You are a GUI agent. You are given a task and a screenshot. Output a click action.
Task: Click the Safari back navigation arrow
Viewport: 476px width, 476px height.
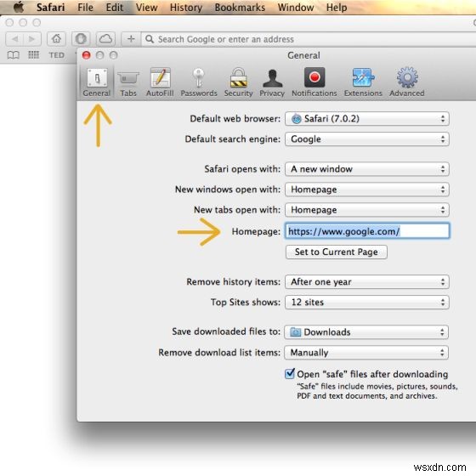point(14,39)
